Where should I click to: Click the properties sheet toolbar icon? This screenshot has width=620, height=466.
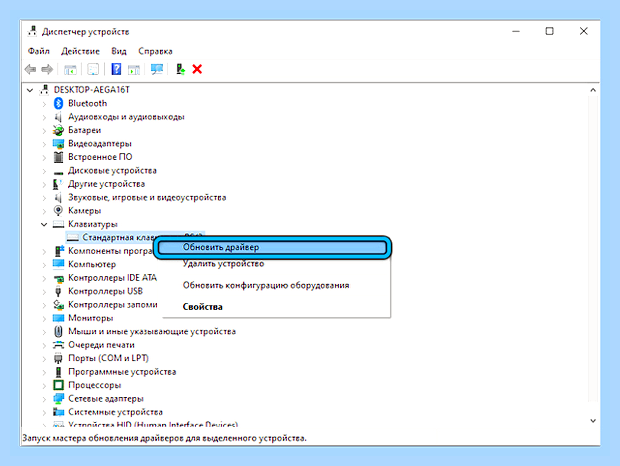point(93,70)
